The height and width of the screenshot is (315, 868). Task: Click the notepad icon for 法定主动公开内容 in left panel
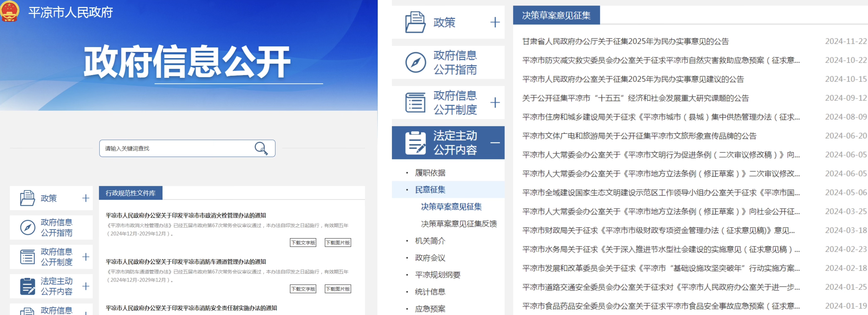(x=28, y=286)
